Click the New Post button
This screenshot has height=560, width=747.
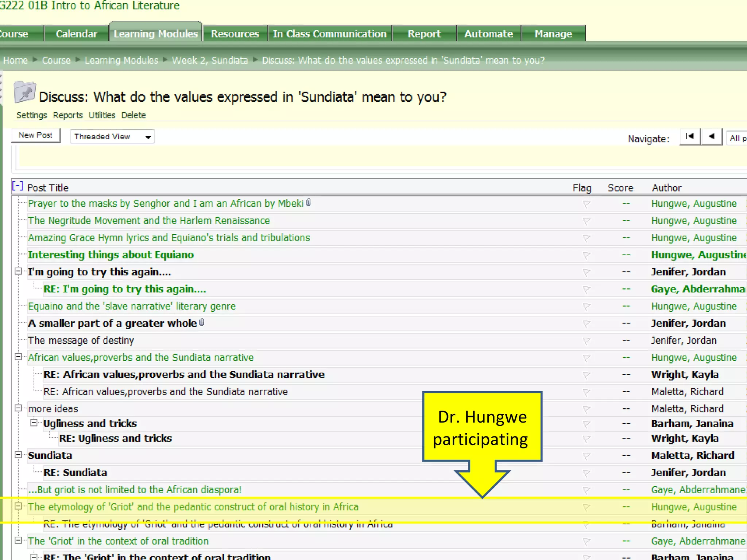click(35, 135)
